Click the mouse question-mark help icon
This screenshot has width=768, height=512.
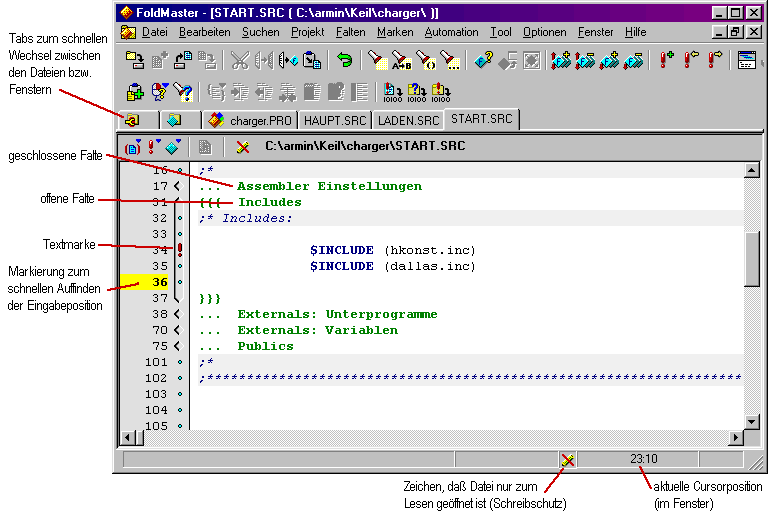click(159, 92)
